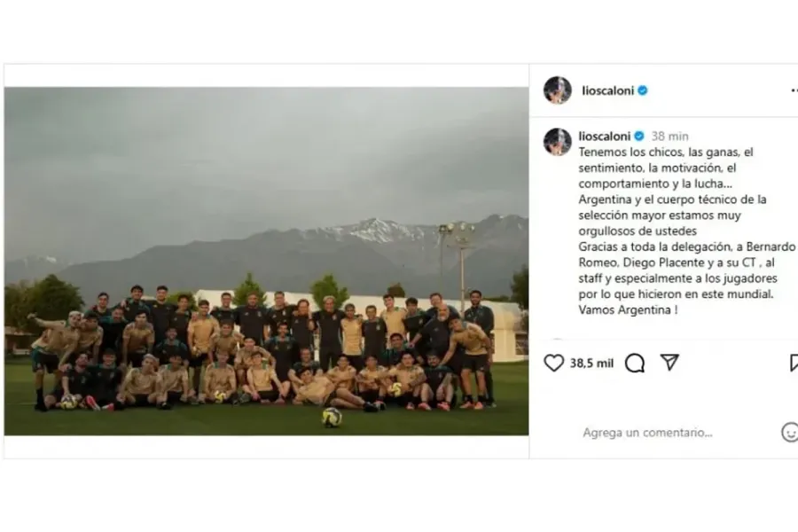Image resolution: width=798 pixels, height=532 pixels.
Task: Select the Bernardo Romeo text in the caption
Action: click(687, 254)
